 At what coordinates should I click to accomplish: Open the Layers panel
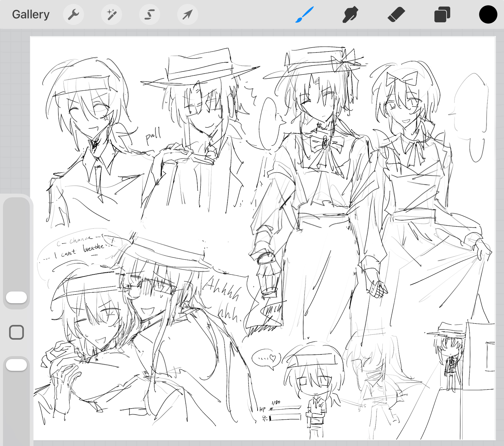(x=442, y=15)
